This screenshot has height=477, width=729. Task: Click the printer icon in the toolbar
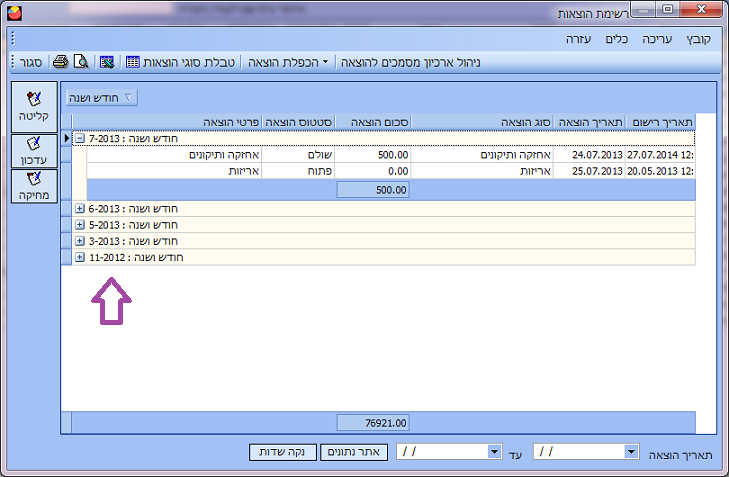pyautogui.click(x=60, y=62)
